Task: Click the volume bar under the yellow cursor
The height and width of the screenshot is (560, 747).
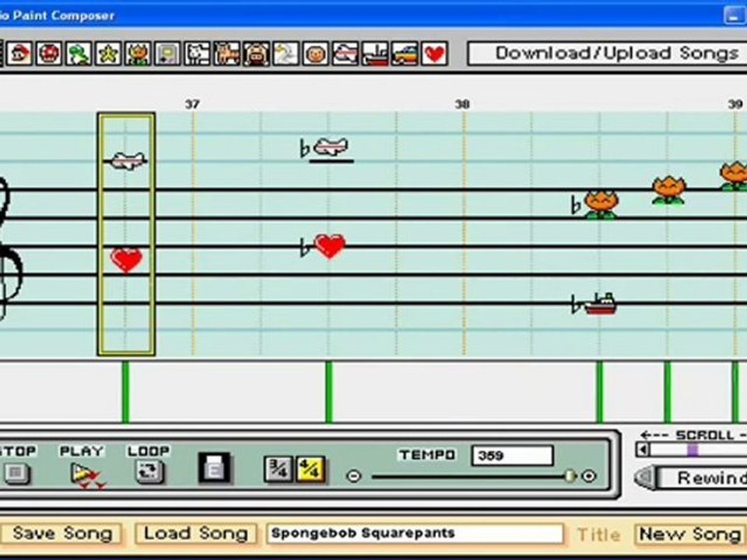Action: [126, 392]
